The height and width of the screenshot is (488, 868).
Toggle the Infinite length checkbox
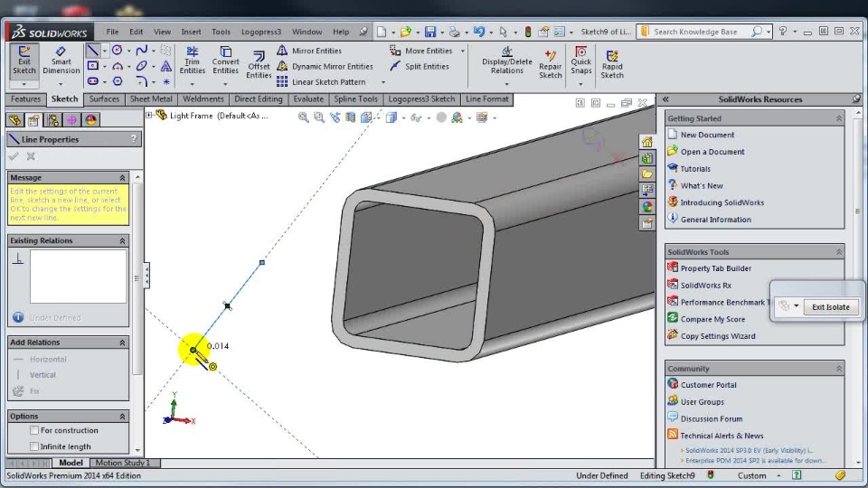(x=34, y=446)
